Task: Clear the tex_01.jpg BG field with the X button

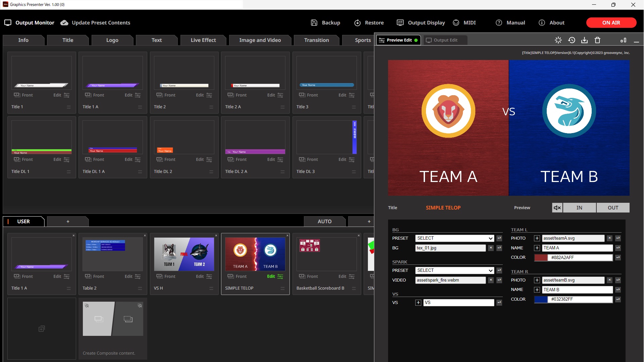Action: tap(491, 248)
